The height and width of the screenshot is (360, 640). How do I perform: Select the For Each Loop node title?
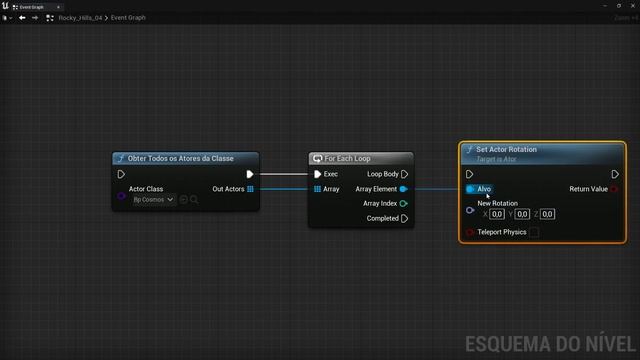(347, 158)
